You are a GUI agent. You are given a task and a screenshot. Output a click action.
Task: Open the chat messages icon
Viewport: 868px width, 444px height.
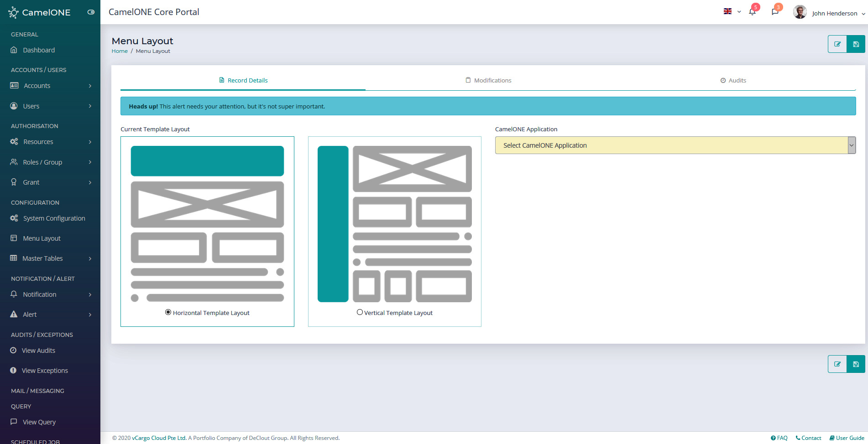coord(775,12)
